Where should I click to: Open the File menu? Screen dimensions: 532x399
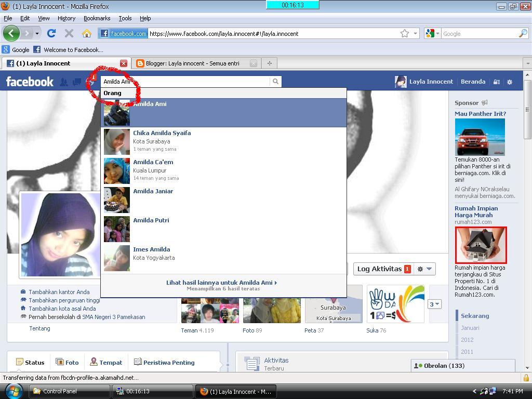[8, 18]
